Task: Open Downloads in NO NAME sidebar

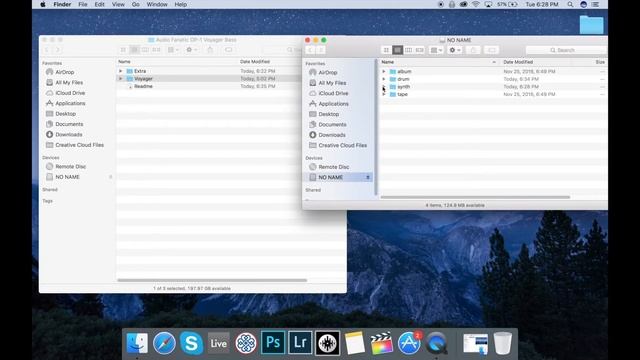Action: [332, 135]
